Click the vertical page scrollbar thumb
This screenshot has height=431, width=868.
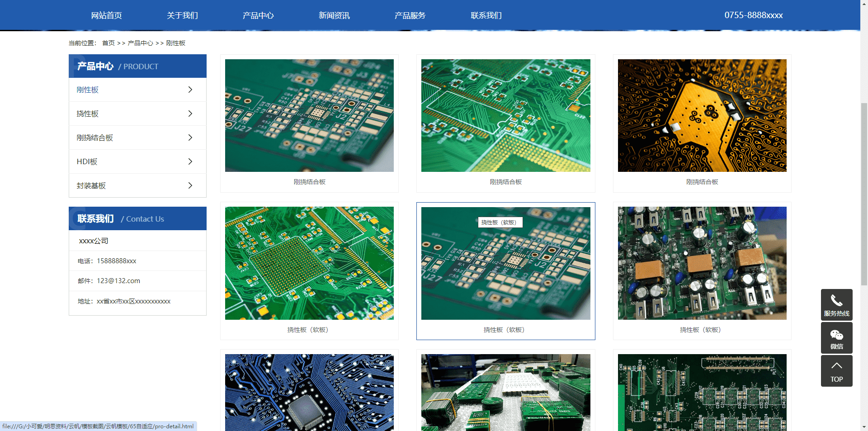[x=864, y=194]
